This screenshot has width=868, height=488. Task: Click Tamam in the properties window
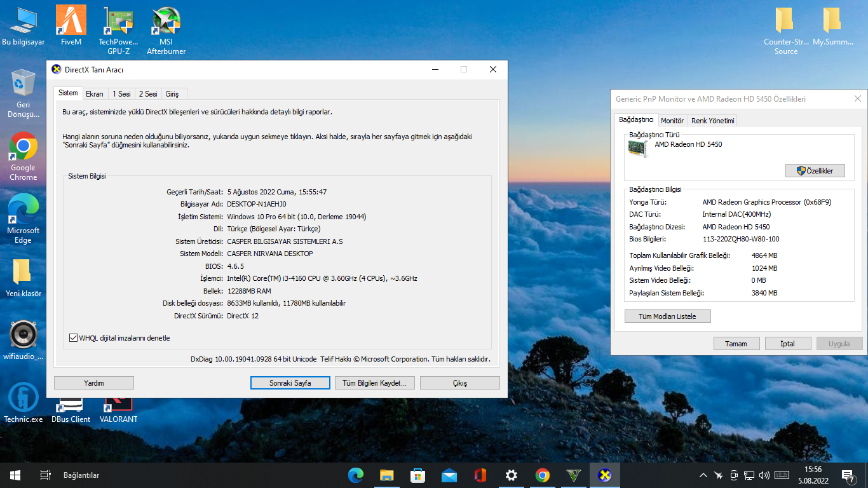[x=736, y=344]
